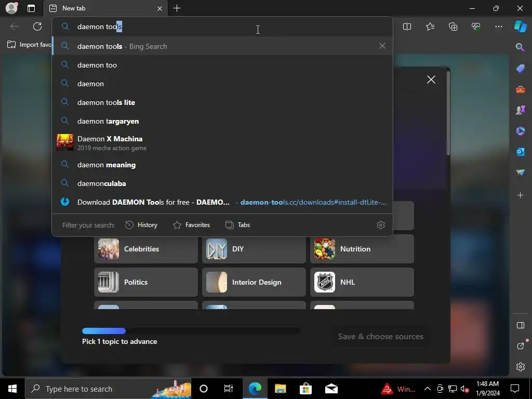
Task: Open Microsoft Store from taskbar
Action: [305, 389]
